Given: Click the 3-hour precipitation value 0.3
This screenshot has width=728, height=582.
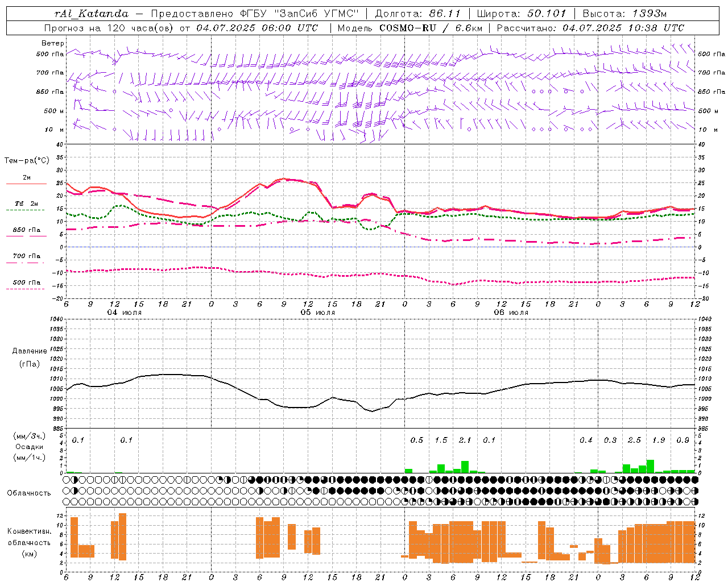Looking at the screenshot, I should 610,440.
